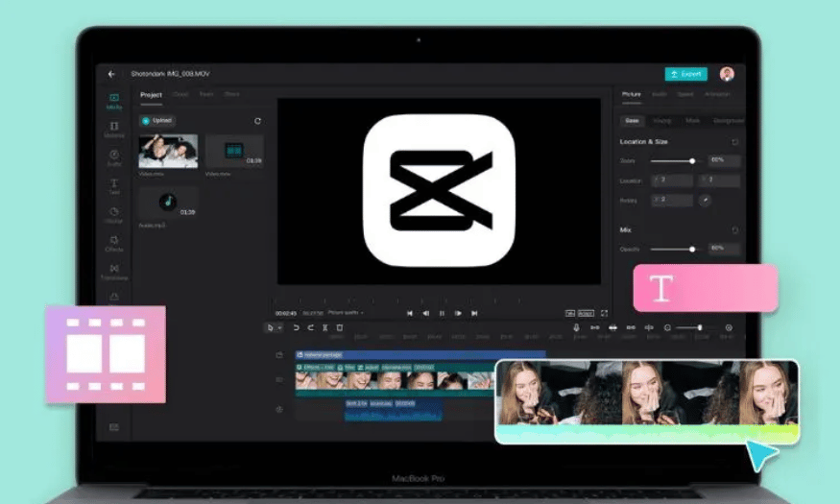Screen dimensions: 840x504
Task: Select the video thumbnail with film icon
Action: (x=234, y=151)
